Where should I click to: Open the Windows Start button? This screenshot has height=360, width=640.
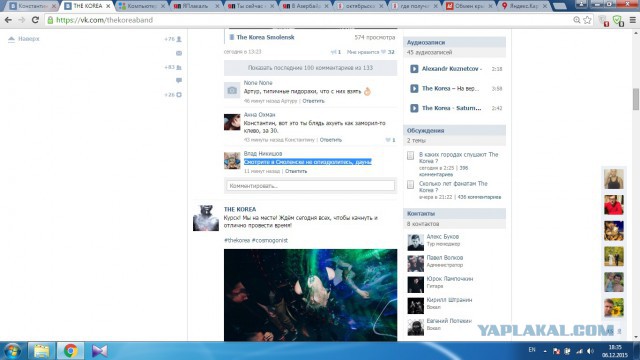click(11, 351)
